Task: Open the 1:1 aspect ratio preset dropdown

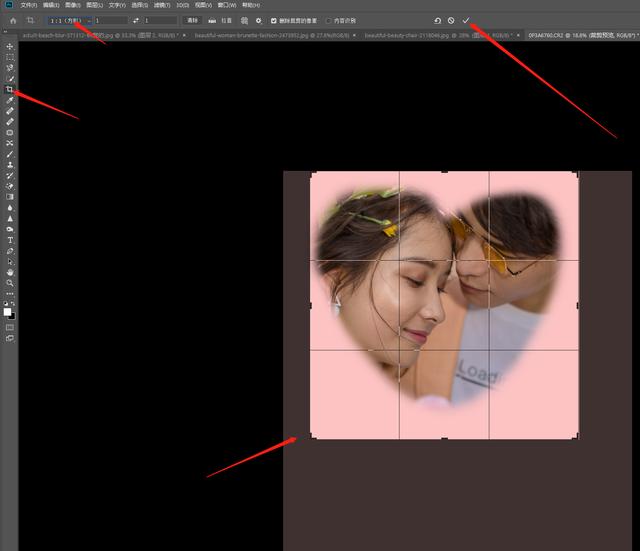Action: (70, 20)
